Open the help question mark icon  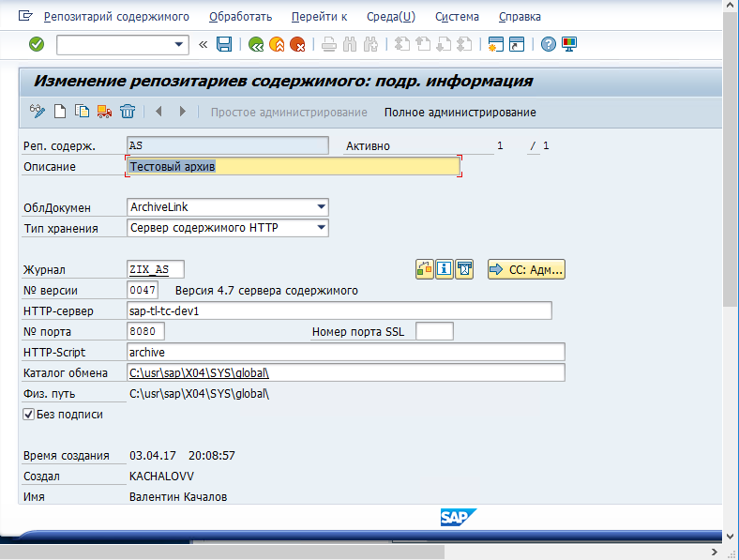tap(549, 44)
